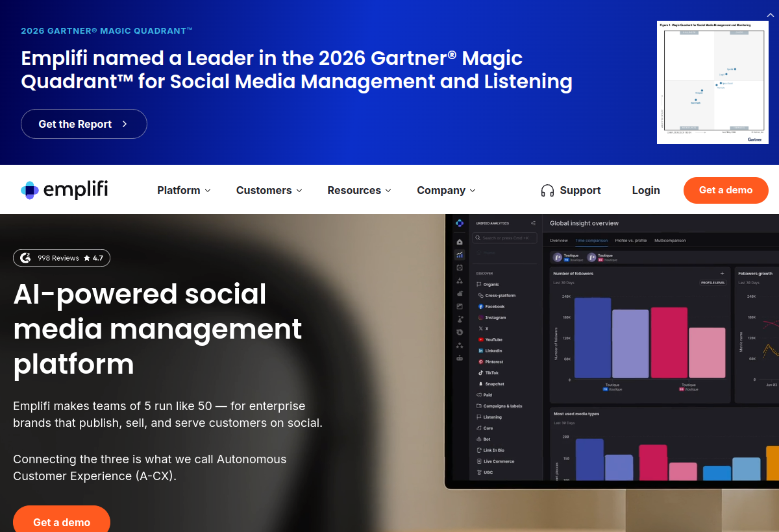Open the Profile vs. profile tab

click(x=631, y=241)
